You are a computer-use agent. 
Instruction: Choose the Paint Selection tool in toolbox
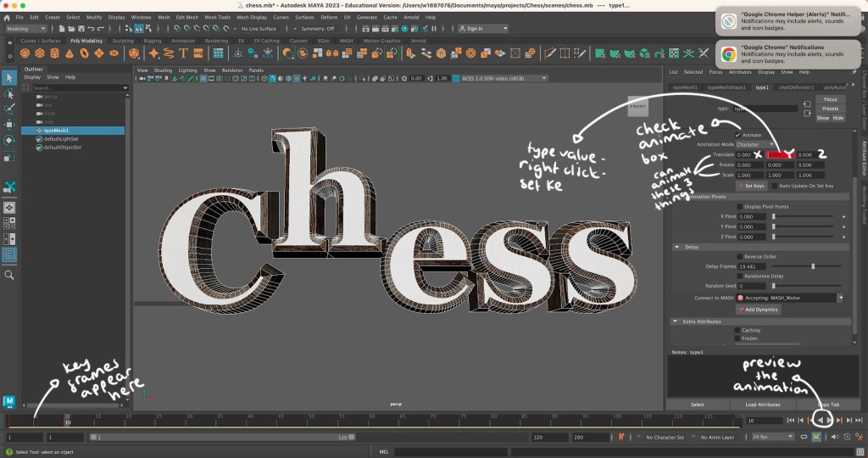click(x=9, y=109)
